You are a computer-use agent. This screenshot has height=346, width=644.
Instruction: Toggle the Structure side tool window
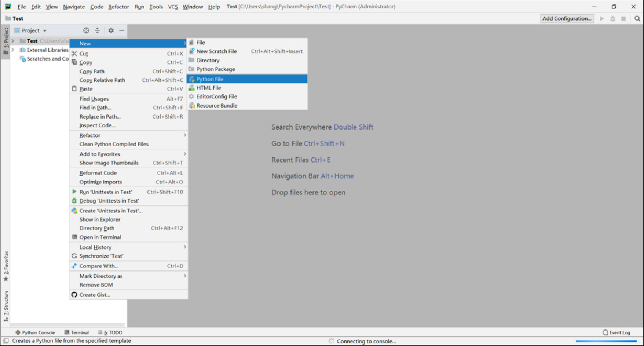[x=6, y=305]
